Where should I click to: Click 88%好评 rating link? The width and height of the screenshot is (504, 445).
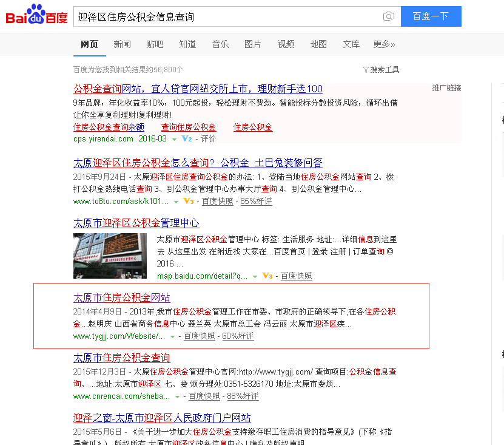coord(243,396)
